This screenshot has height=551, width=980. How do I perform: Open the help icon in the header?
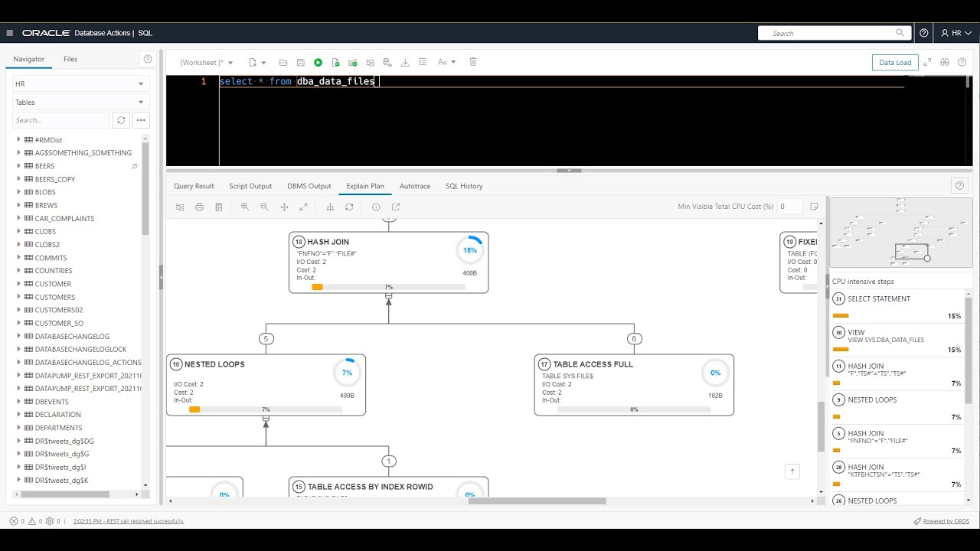click(x=924, y=33)
